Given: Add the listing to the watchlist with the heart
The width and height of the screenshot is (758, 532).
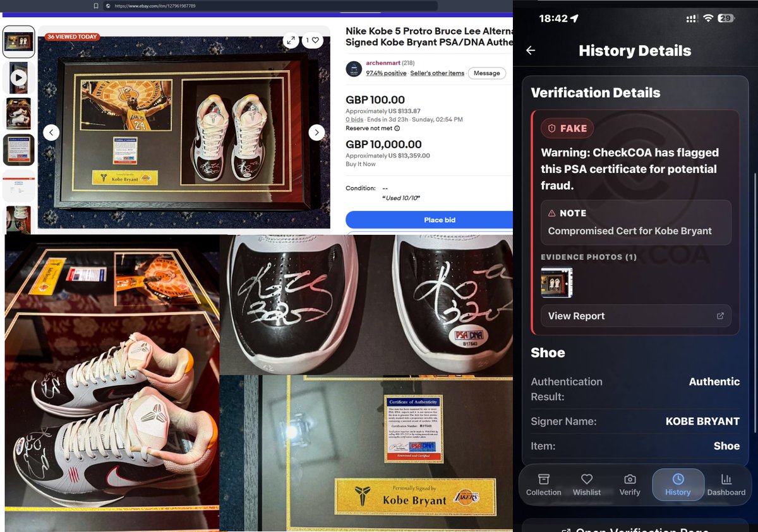Looking at the screenshot, I should 313,40.
